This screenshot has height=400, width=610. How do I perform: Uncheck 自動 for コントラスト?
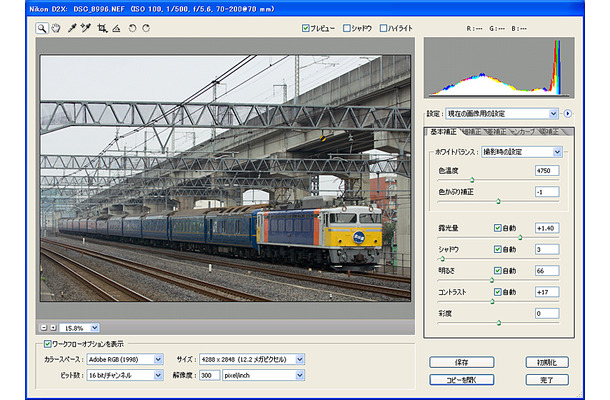point(498,292)
